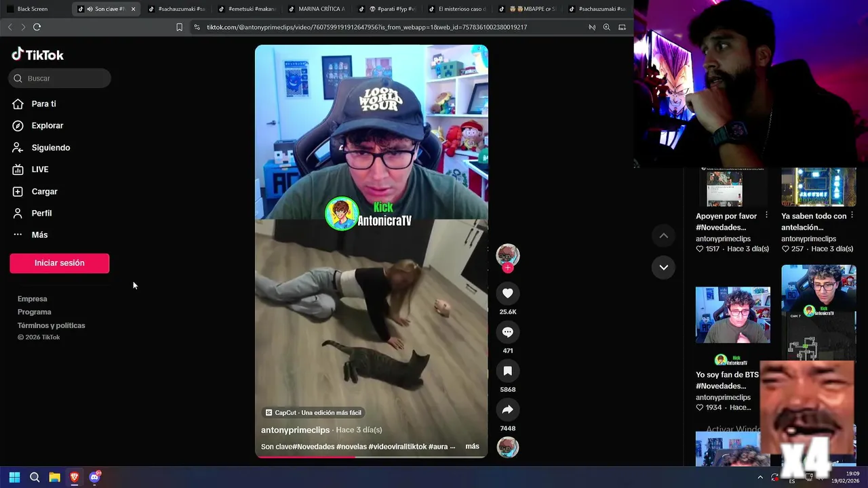Click the 1517 likes heart on Apoyen por favor

click(x=700, y=249)
